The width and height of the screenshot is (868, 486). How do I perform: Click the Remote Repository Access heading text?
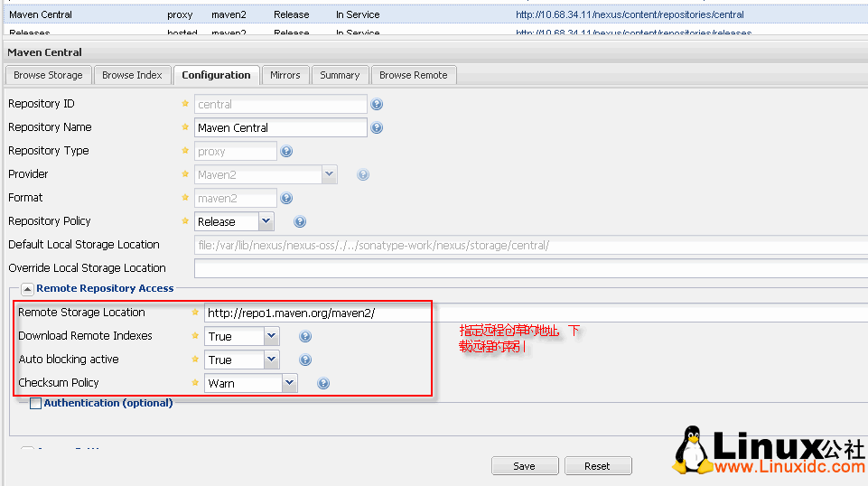pyautogui.click(x=105, y=288)
